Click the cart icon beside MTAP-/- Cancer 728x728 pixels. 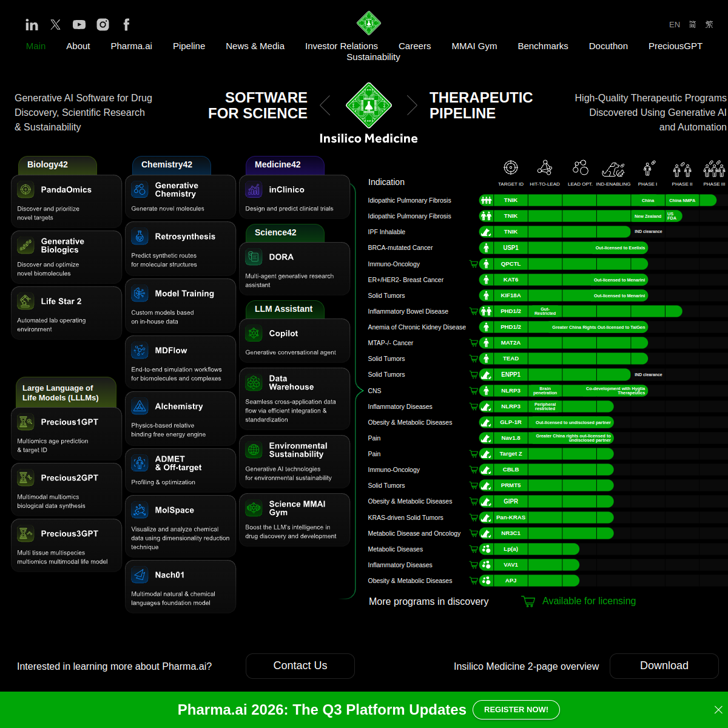(x=474, y=343)
